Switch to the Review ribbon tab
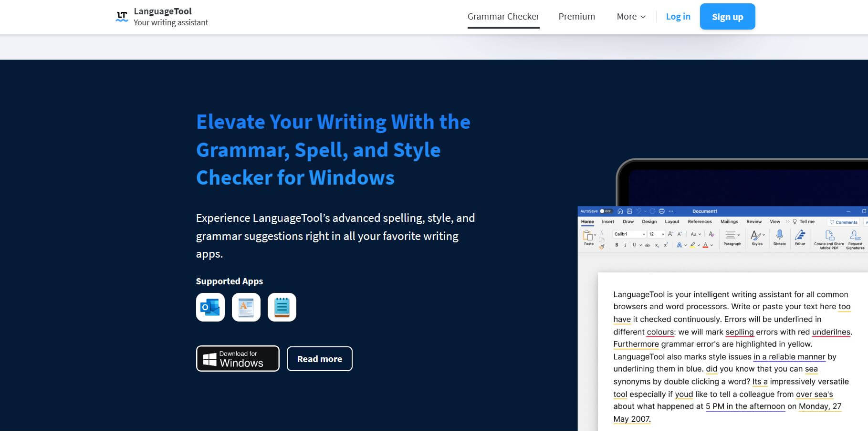868x447 pixels. tap(754, 222)
